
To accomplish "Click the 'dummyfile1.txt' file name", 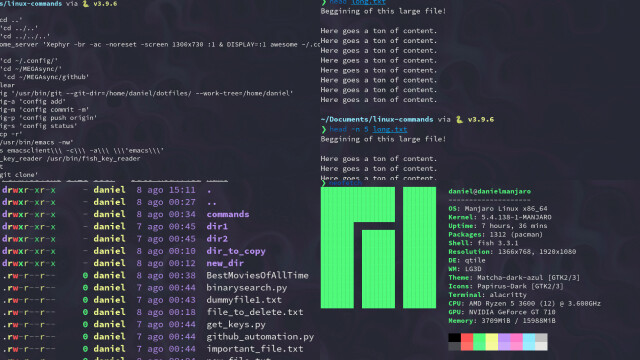I will coord(244,300).
